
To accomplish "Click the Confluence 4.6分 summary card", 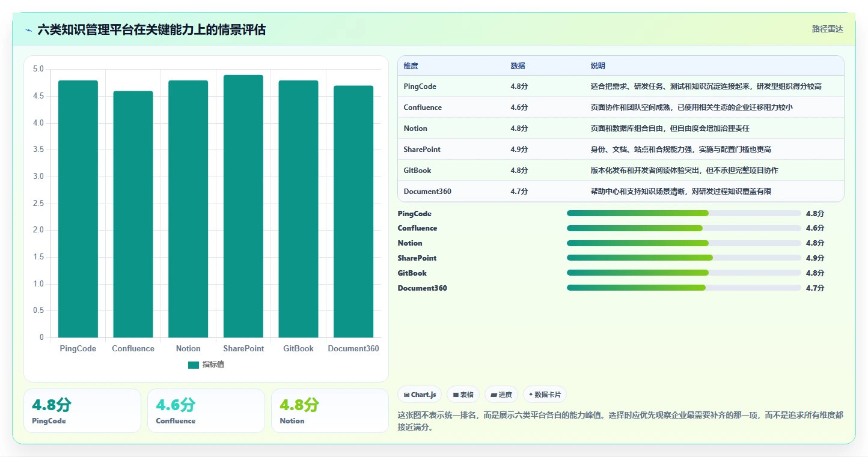I will coord(206,411).
